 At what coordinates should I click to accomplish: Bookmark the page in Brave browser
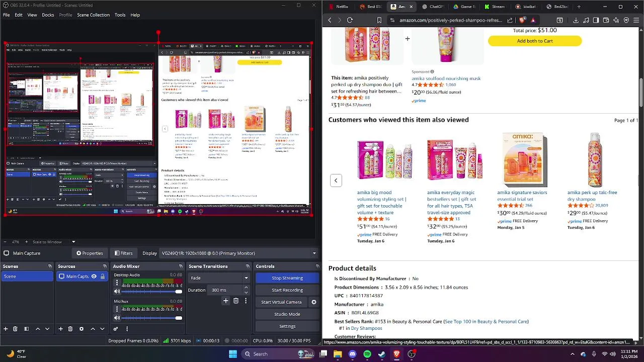(x=379, y=20)
